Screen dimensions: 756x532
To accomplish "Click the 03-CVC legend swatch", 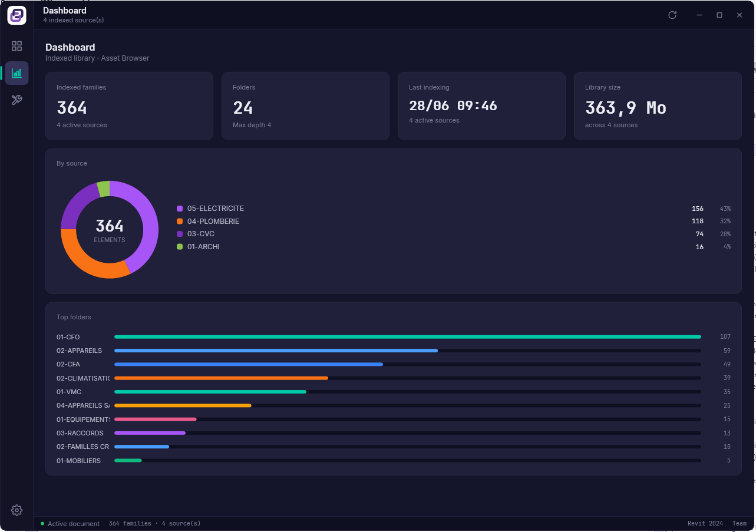I will click(x=180, y=234).
